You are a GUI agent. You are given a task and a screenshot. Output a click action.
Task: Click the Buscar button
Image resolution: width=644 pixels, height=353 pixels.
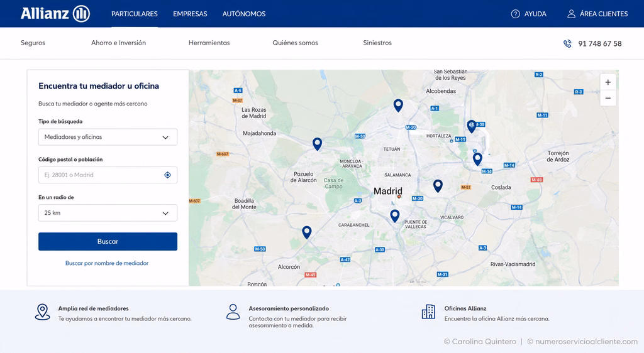(108, 241)
